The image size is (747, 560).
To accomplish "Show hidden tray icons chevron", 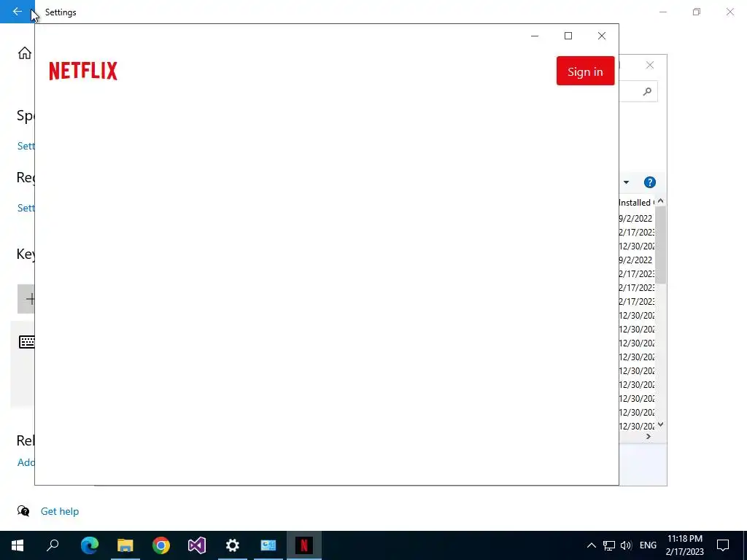I will point(591,545).
